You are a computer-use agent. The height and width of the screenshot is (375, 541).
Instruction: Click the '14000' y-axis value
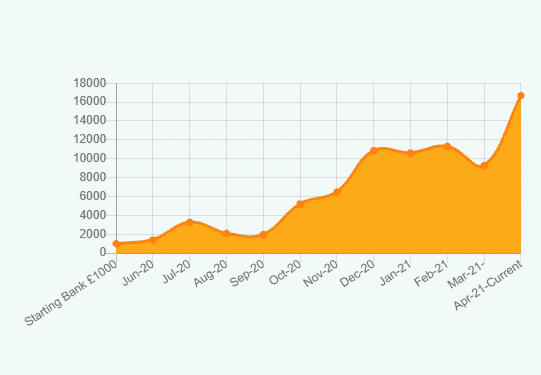point(89,120)
